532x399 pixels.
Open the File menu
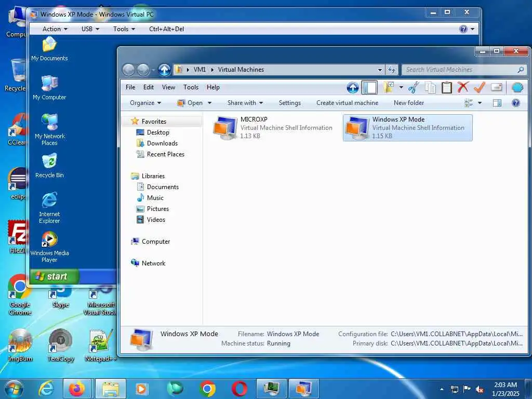(x=130, y=87)
